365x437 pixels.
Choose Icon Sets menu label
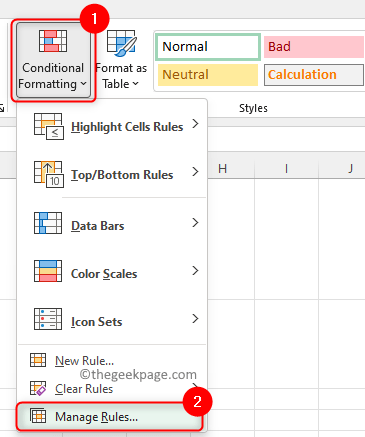pos(96,322)
